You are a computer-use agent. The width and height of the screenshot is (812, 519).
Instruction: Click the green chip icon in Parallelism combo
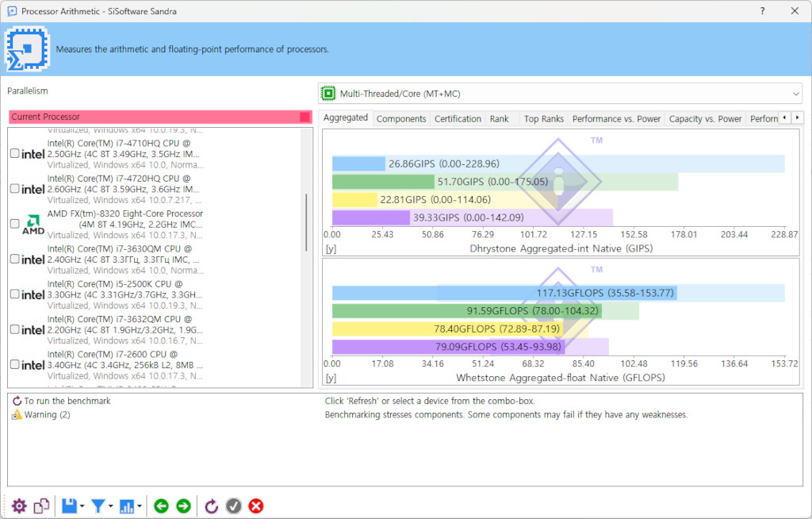(x=327, y=94)
